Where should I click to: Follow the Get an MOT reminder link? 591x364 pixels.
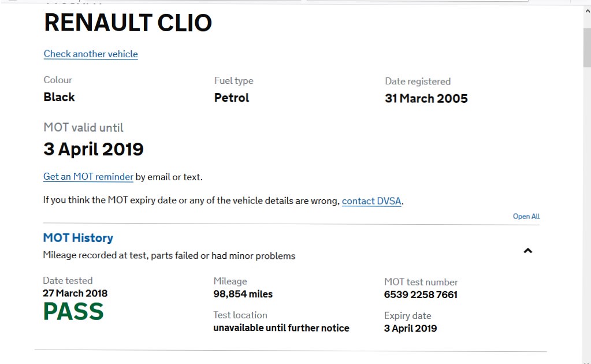(88, 177)
